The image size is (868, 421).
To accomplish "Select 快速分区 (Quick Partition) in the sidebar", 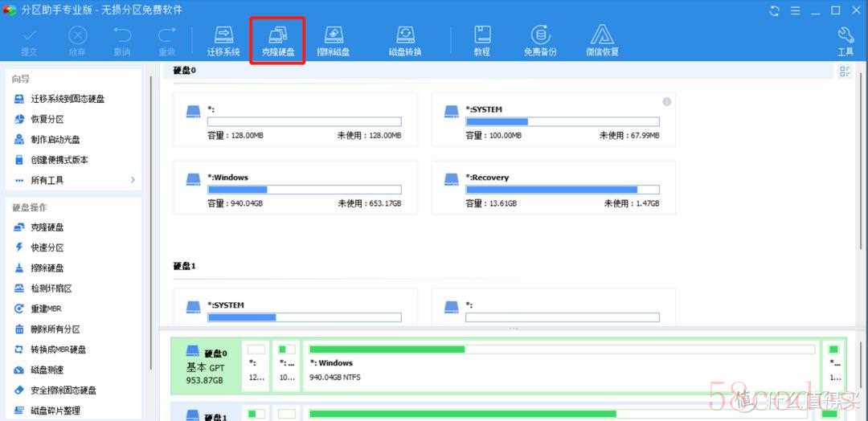I will tap(39, 247).
